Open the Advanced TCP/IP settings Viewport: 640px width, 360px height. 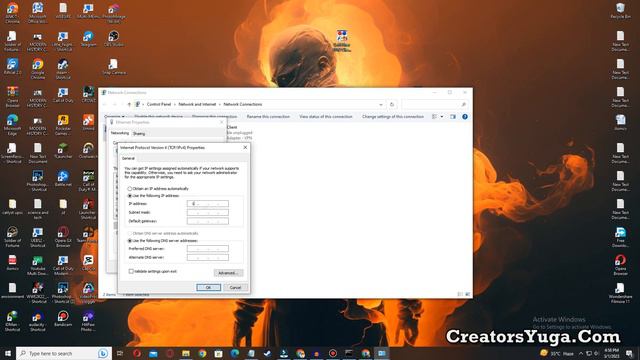click(x=228, y=273)
